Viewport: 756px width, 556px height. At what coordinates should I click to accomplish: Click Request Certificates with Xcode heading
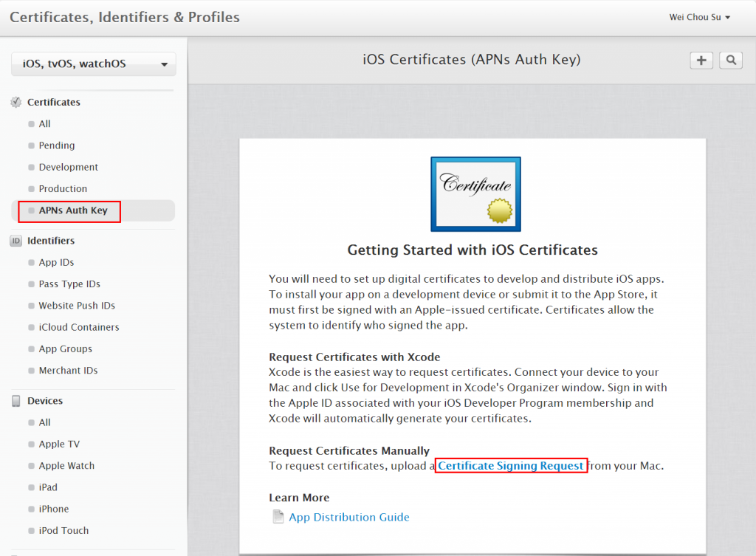click(354, 357)
